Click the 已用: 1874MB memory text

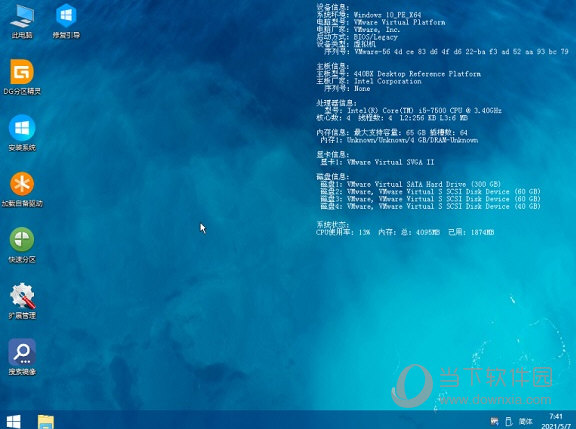pos(471,232)
